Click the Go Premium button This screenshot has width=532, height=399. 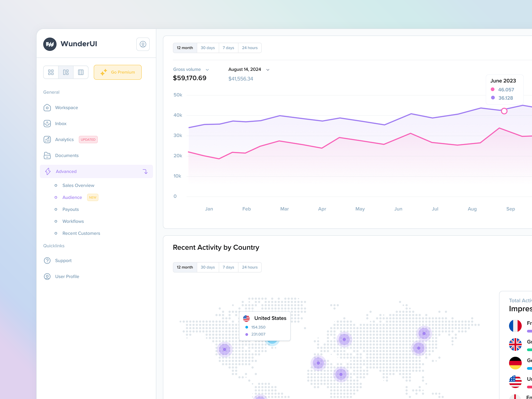click(x=117, y=72)
